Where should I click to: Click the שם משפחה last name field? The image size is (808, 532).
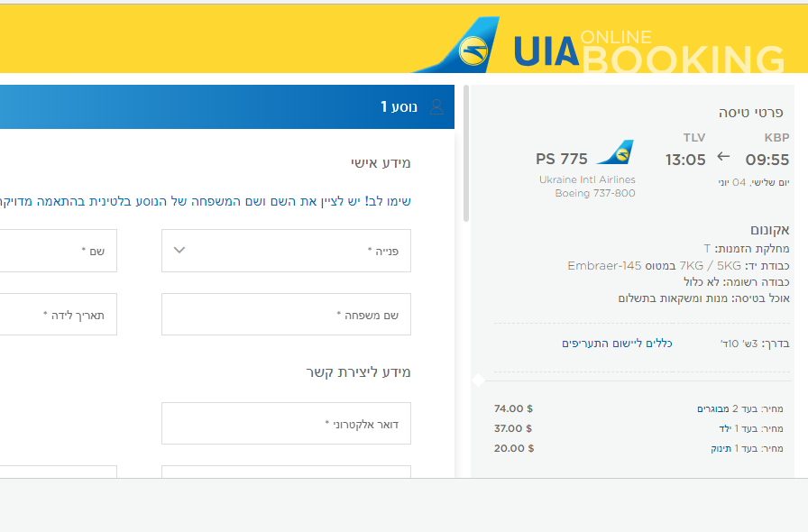[x=286, y=314]
